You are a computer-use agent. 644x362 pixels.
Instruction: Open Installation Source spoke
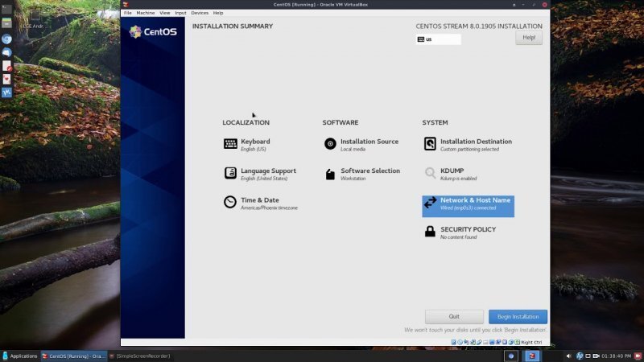pyautogui.click(x=361, y=145)
